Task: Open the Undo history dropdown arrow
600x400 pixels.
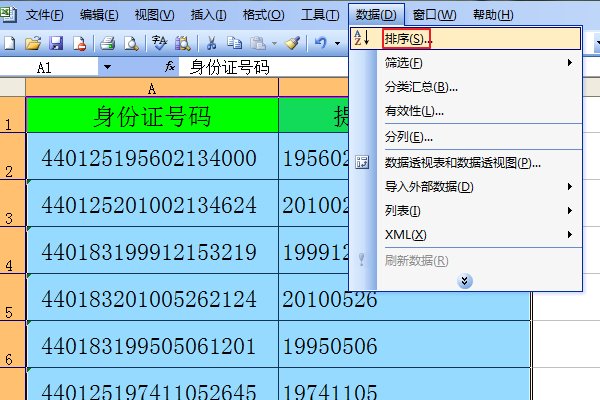Action: tap(338, 43)
